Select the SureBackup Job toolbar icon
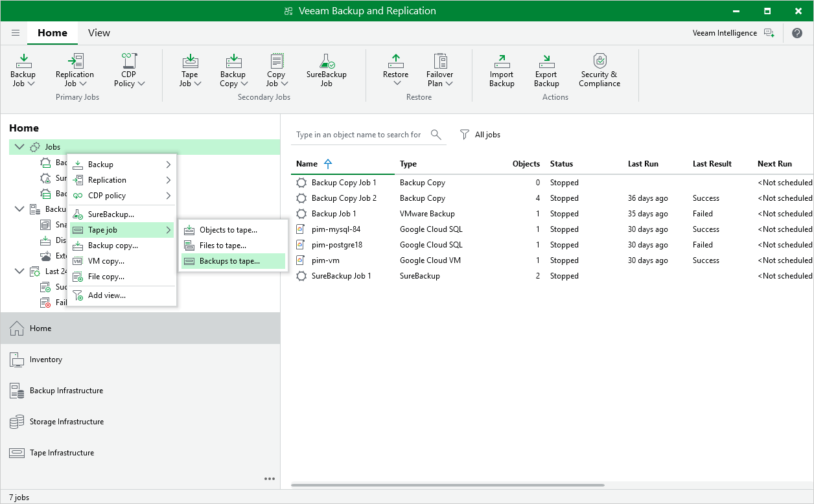 (x=326, y=69)
